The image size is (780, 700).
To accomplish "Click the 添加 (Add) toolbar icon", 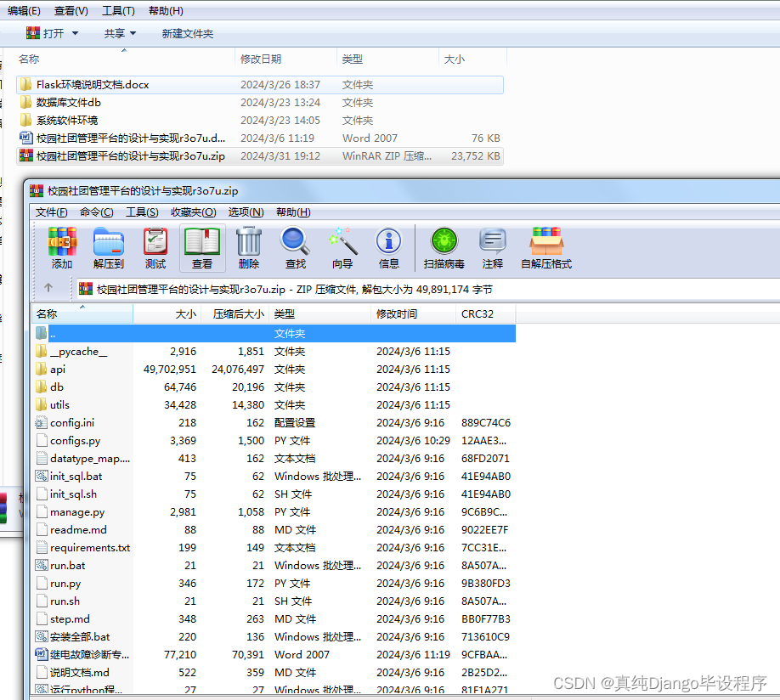I will tap(60, 247).
